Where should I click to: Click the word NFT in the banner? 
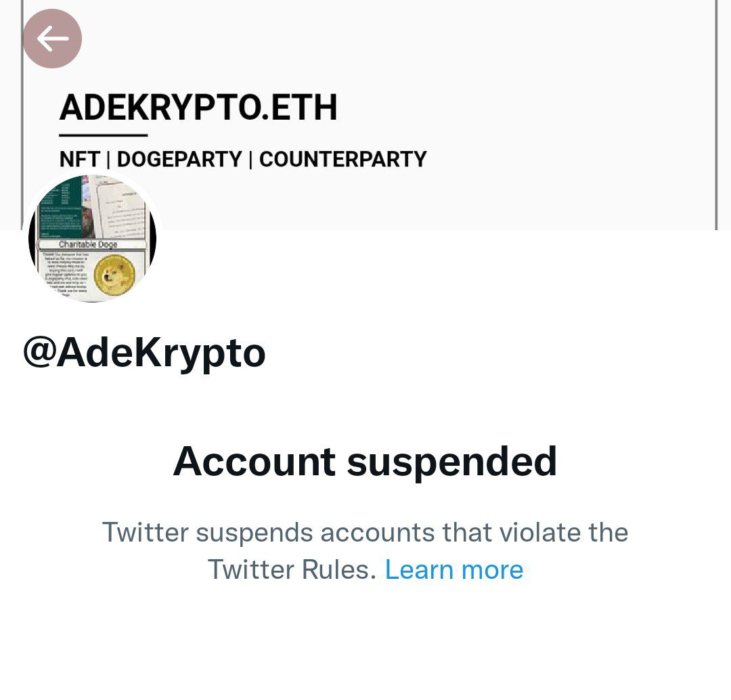coord(79,159)
